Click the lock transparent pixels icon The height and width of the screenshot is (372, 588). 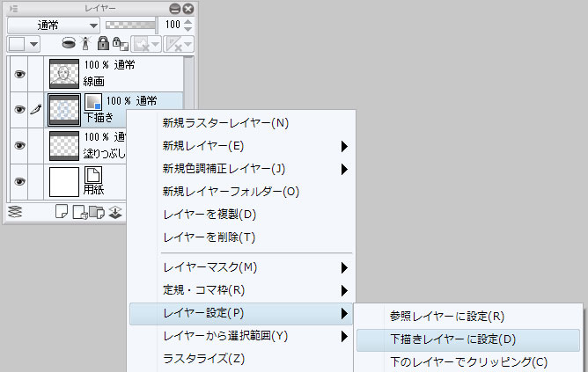point(121,44)
